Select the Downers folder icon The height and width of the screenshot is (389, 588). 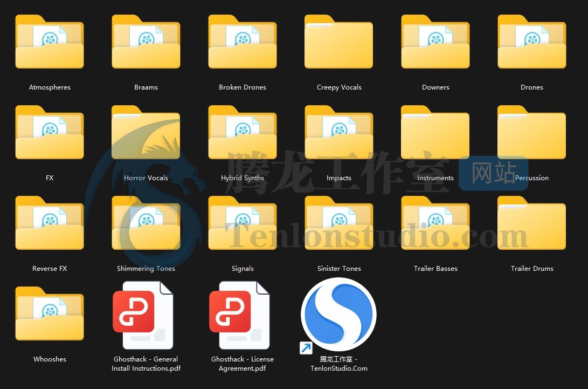click(x=435, y=42)
